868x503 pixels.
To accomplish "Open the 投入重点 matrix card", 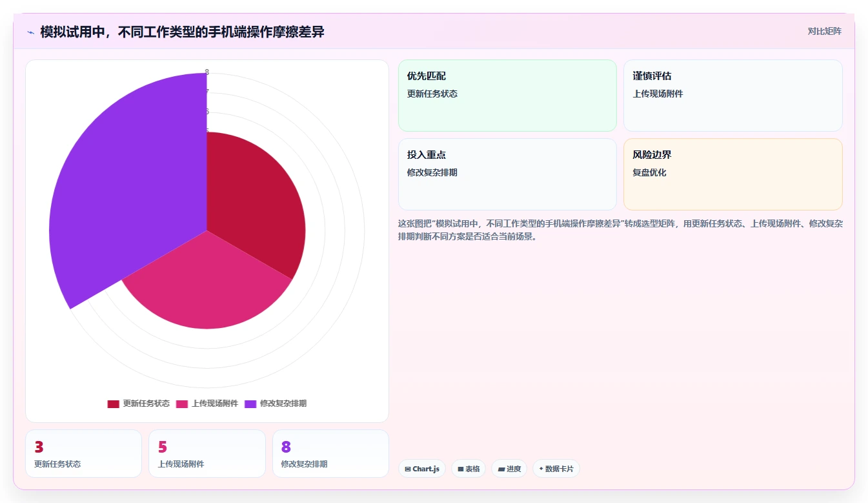I will [507, 174].
